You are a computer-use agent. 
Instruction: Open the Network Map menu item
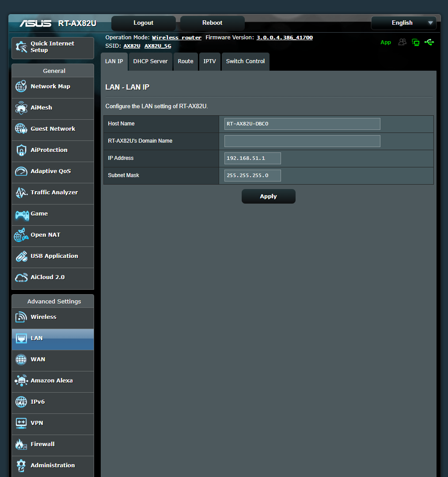53,87
